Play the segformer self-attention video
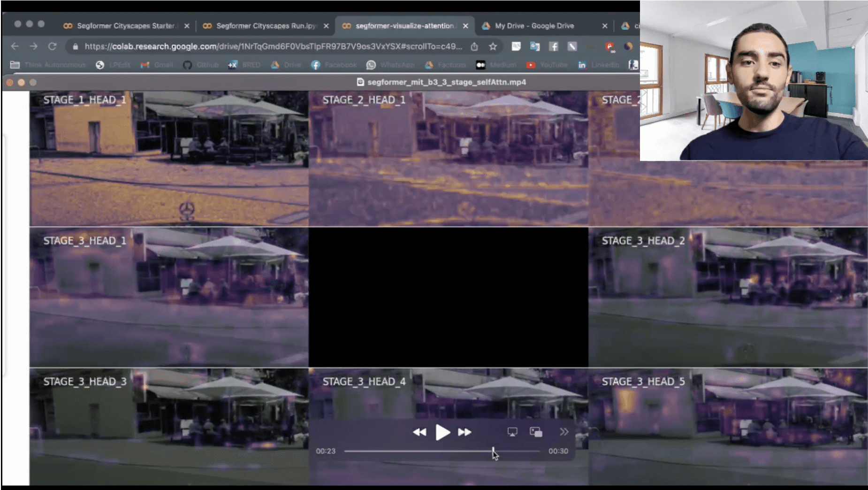 point(442,432)
